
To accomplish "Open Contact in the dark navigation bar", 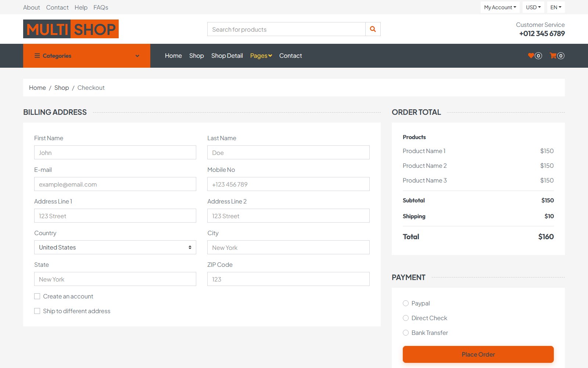I will [x=291, y=56].
